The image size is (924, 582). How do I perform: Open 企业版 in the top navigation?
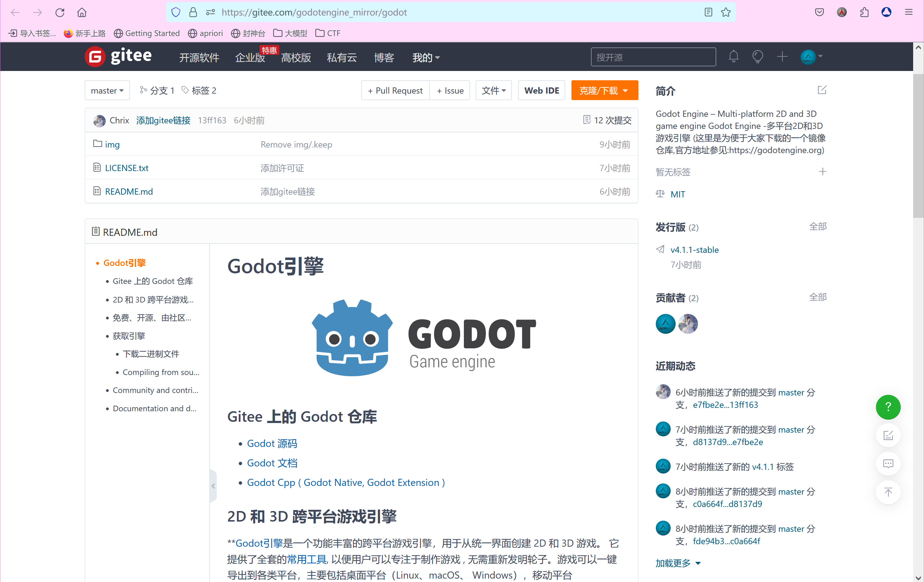250,58
